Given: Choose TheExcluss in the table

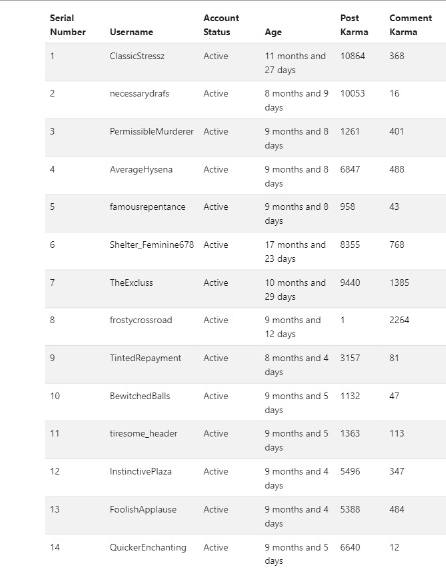Looking at the screenshot, I should pos(131,283).
